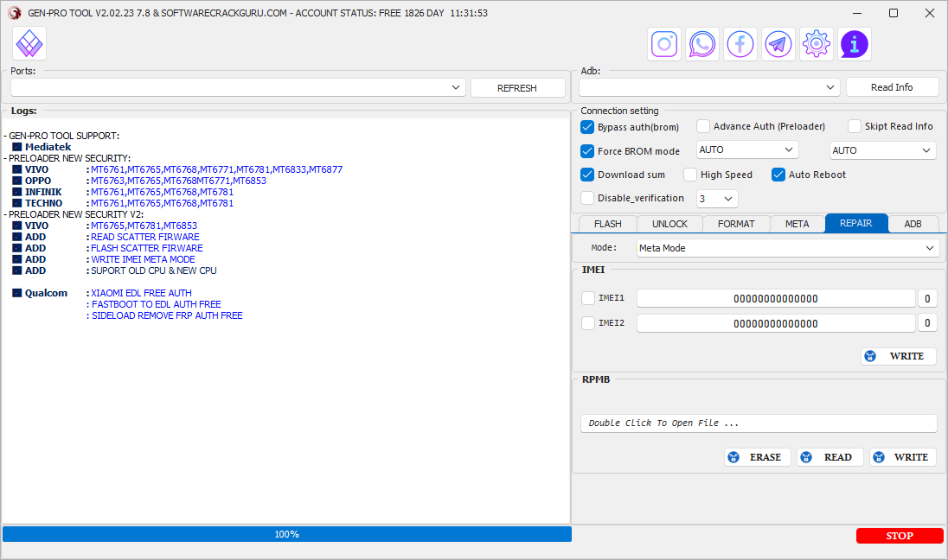This screenshot has height=560, width=948.
Task: Click the diamond logo icon top-left
Action: click(29, 43)
